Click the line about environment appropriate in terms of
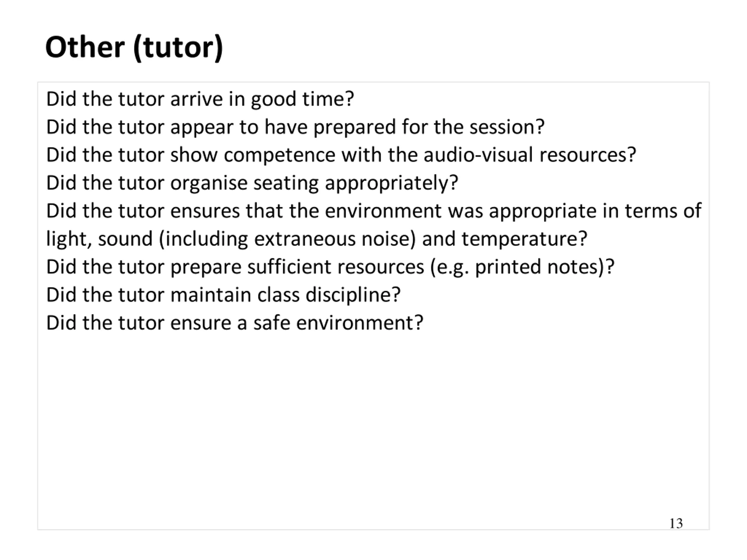This screenshot has height=560, width=747. tap(374, 211)
